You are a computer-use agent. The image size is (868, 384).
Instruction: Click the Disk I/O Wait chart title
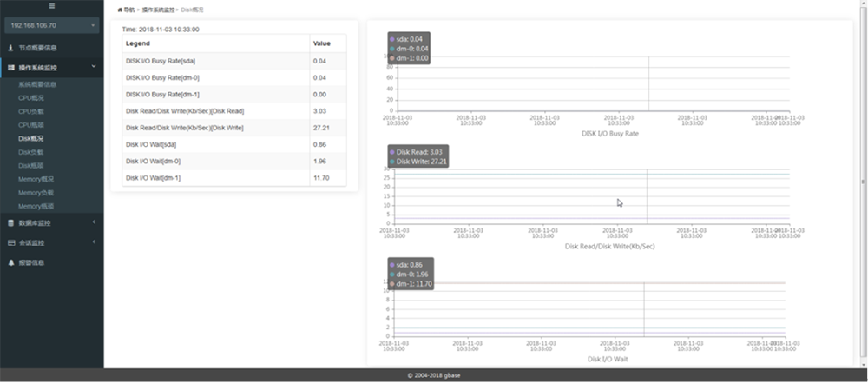coord(608,359)
